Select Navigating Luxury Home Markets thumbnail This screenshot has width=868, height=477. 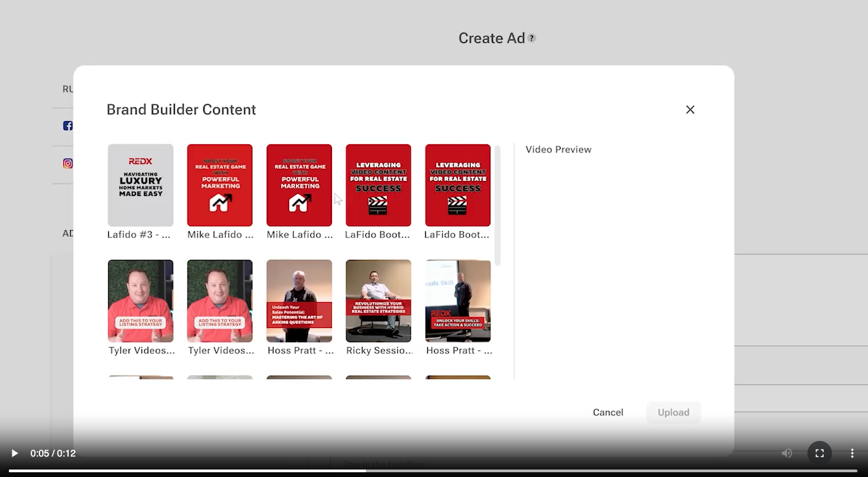coord(141,185)
